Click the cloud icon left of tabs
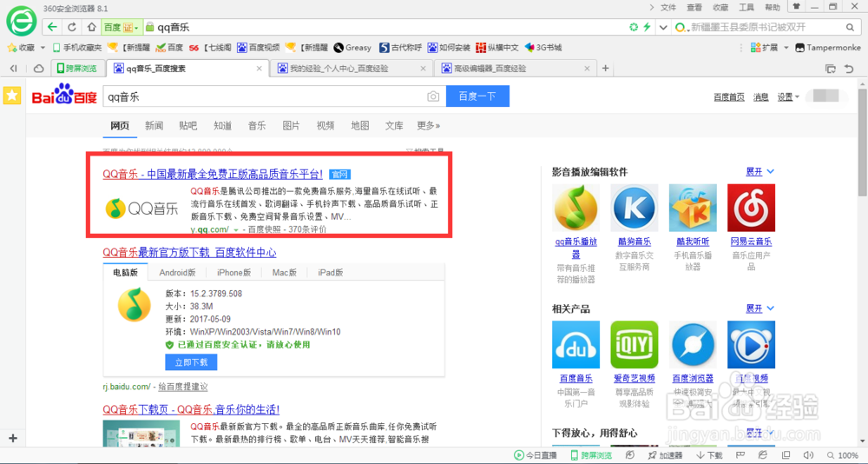The height and width of the screenshot is (464, 868). click(x=39, y=68)
